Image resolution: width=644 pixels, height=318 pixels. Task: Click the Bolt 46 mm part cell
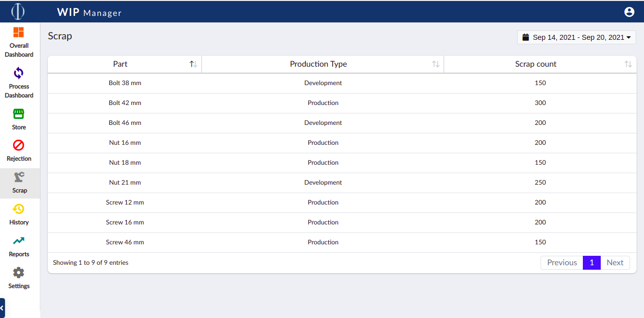tap(125, 123)
